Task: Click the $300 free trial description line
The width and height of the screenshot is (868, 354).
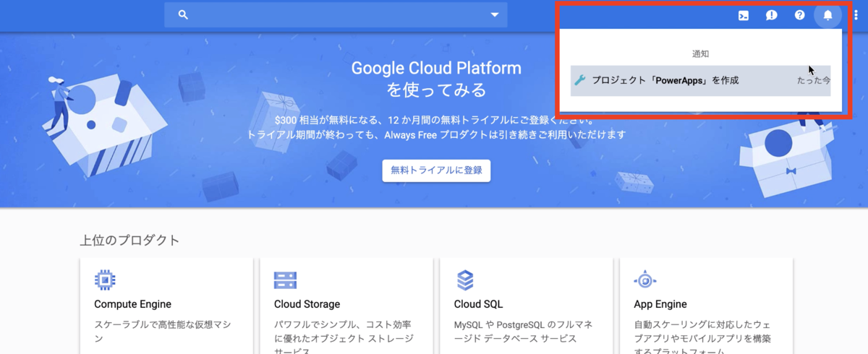Action: pyautogui.click(x=435, y=120)
